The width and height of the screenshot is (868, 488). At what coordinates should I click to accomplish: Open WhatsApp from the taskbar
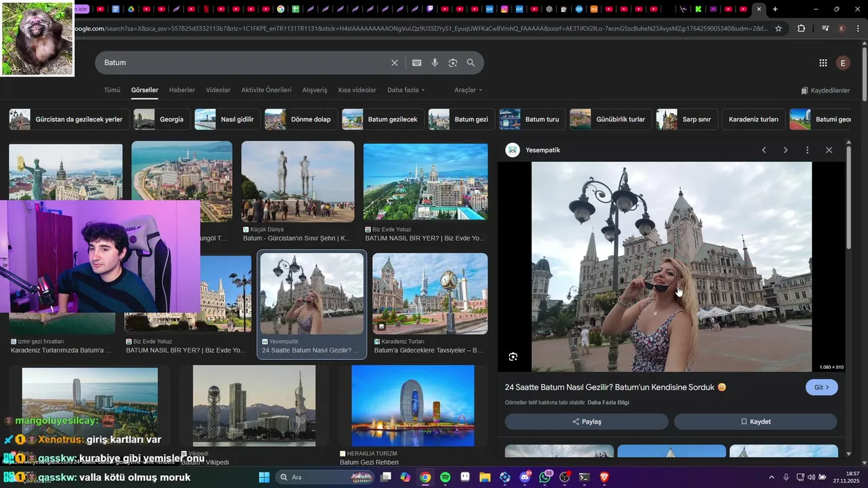pos(545,477)
